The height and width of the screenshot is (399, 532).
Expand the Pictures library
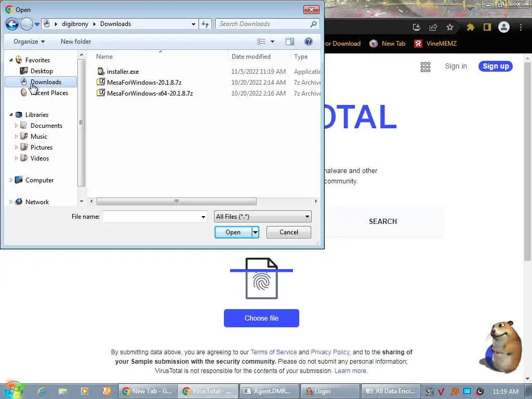click(x=16, y=147)
